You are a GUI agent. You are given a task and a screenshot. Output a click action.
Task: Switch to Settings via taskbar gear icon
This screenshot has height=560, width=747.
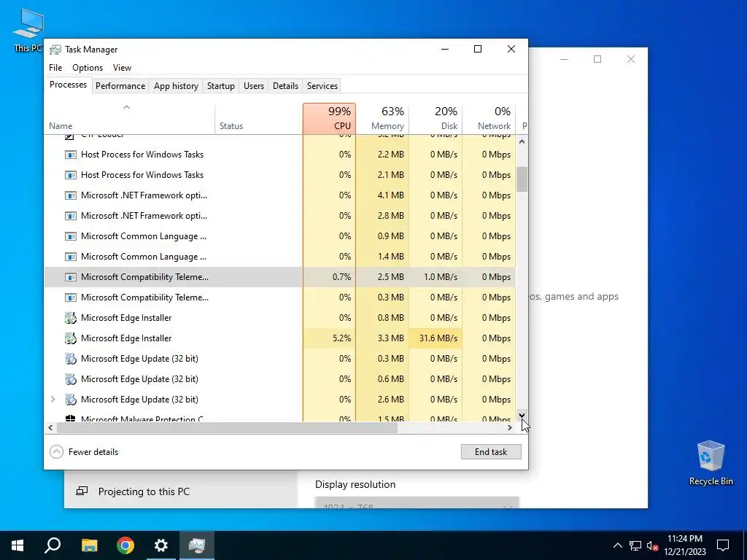pos(161,545)
